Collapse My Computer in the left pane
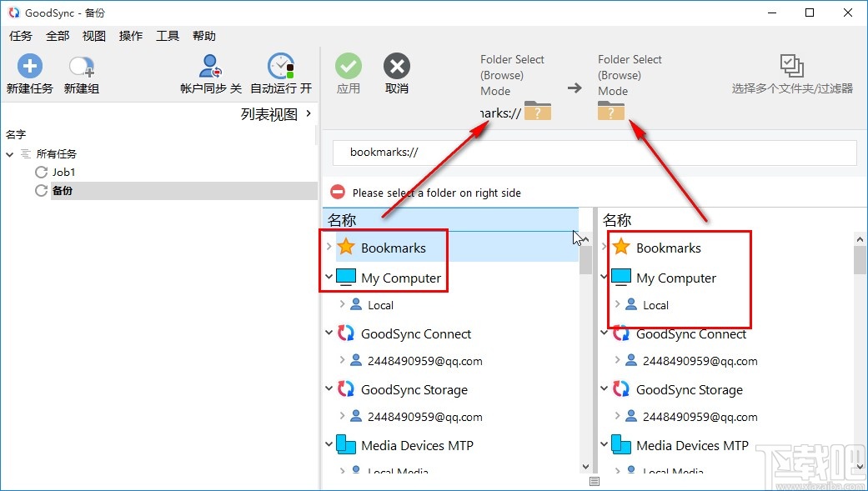The image size is (868, 491). tap(329, 276)
